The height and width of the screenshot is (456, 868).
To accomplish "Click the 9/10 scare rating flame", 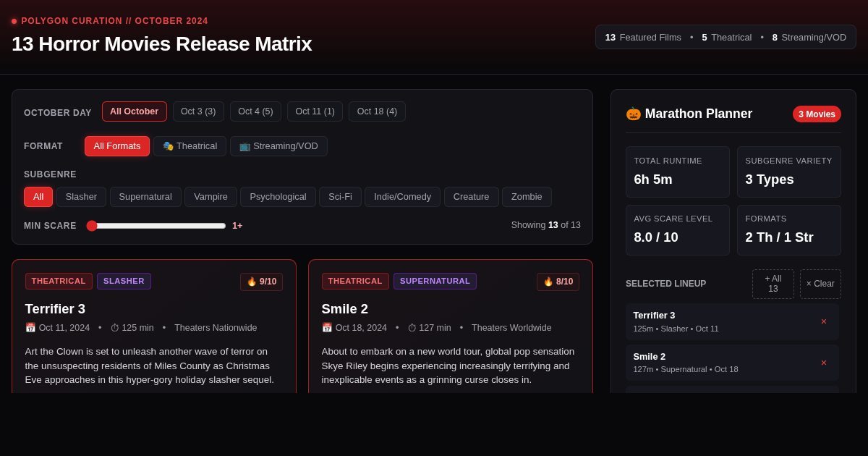I will 252,282.
